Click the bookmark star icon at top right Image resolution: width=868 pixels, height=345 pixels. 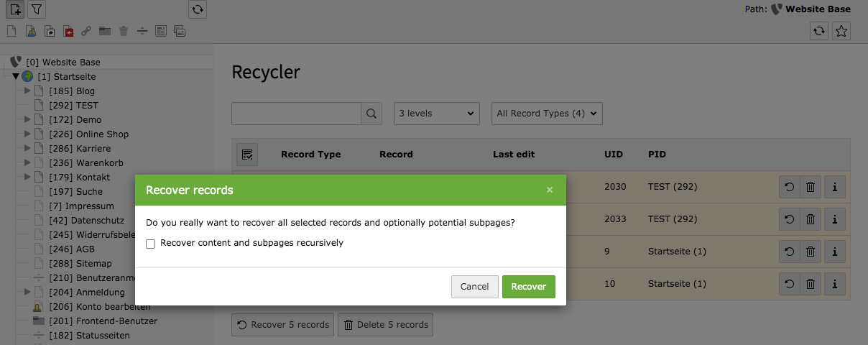tap(841, 31)
